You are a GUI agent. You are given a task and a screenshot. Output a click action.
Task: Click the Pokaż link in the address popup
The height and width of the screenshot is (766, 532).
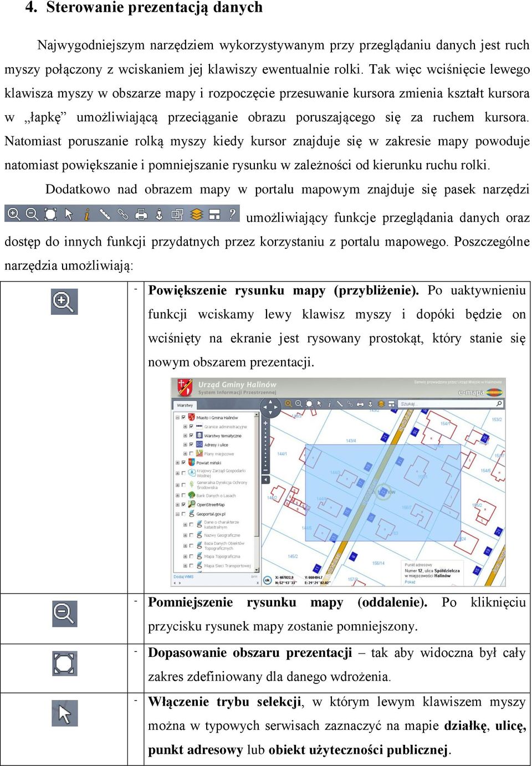(410, 582)
